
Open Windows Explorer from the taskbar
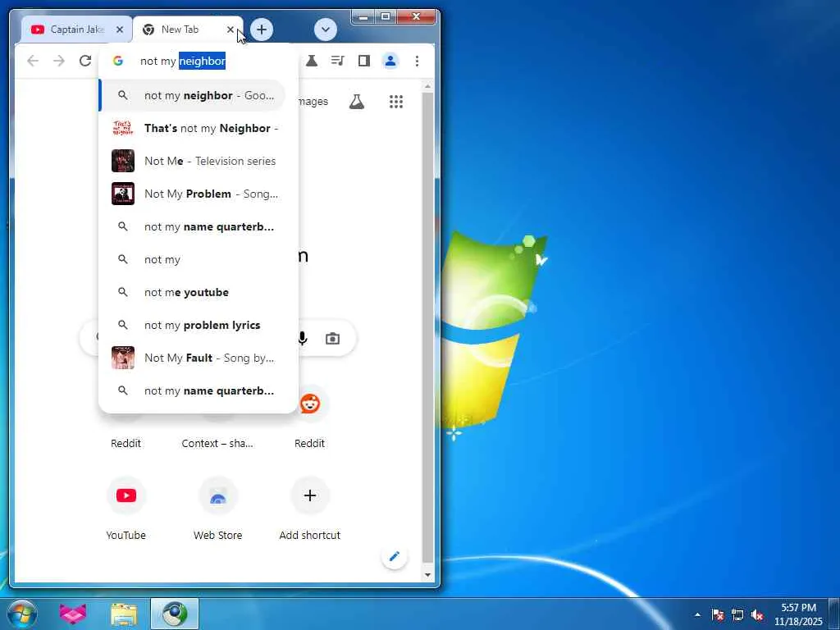[124, 614]
